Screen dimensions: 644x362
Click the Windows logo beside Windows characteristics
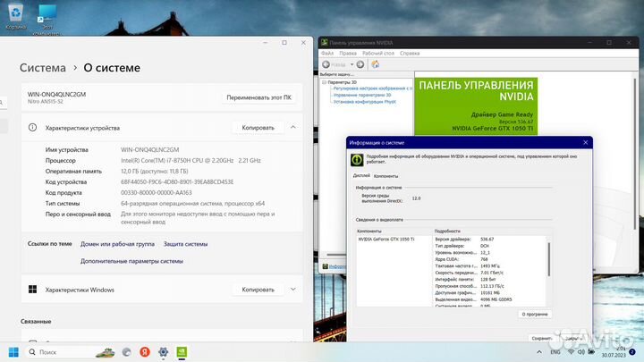(x=32, y=290)
